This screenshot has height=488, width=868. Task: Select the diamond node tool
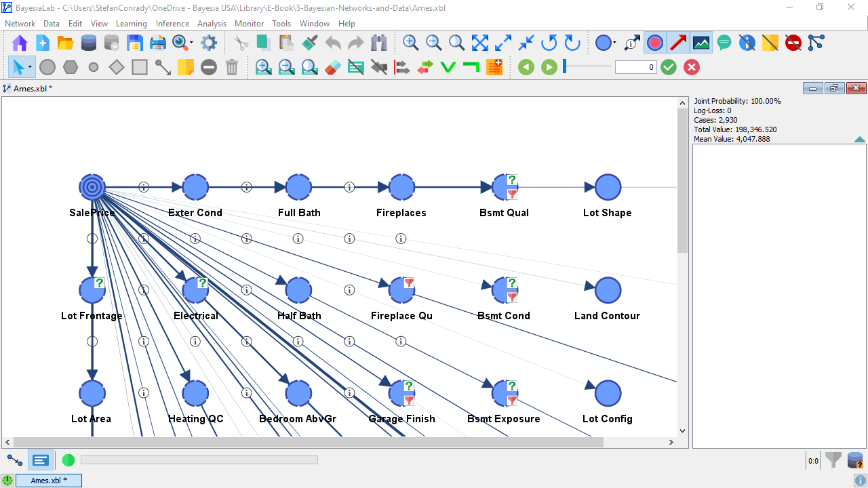tap(117, 67)
